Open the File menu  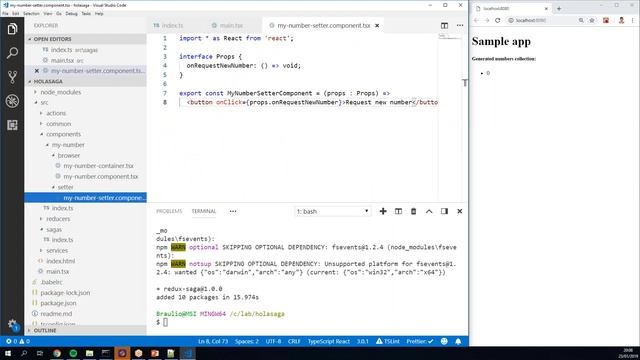click(x=5, y=13)
